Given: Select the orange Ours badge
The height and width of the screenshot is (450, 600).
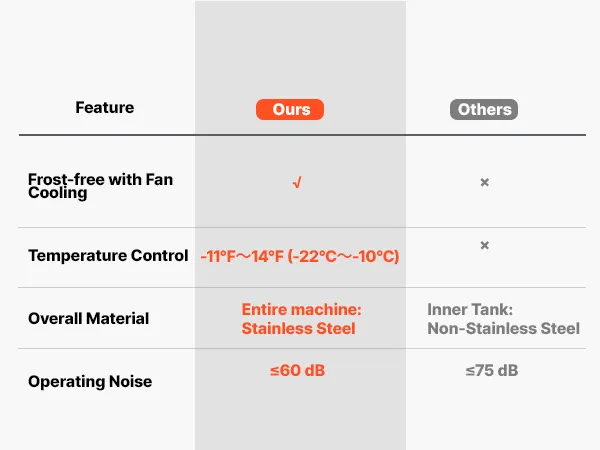Looking at the screenshot, I should (291, 109).
